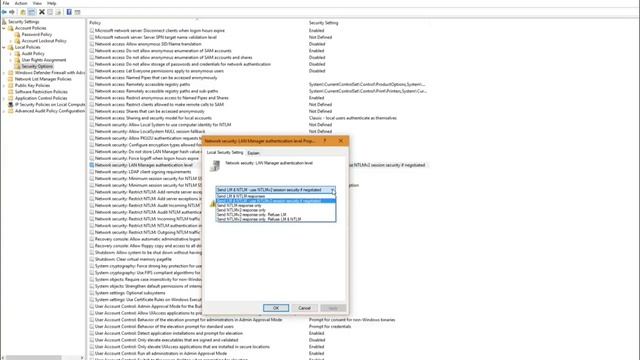Viewport: 640px width, 360px height.
Task: Click the User Rights Assignment folder icon
Action: tap(17, 60)
